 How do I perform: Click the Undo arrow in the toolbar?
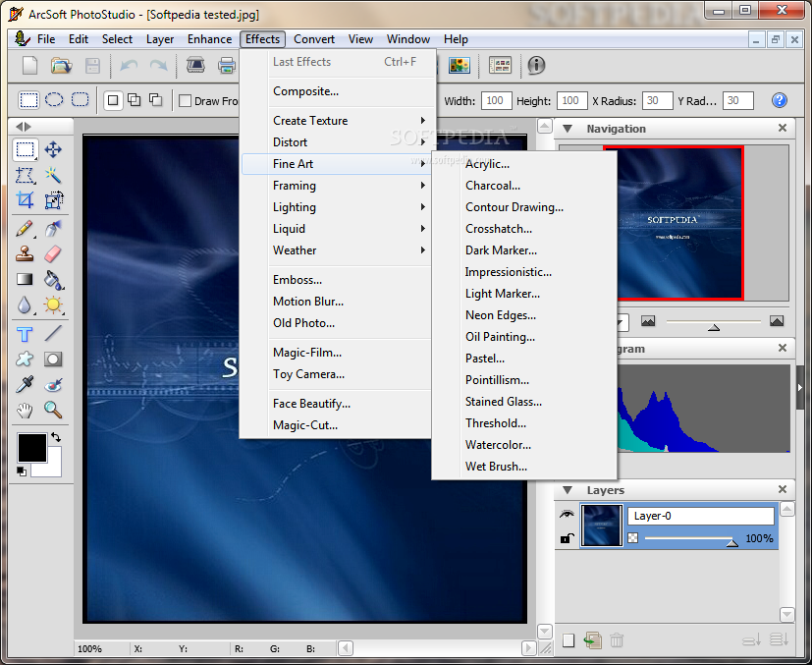[x=129, y=65]
